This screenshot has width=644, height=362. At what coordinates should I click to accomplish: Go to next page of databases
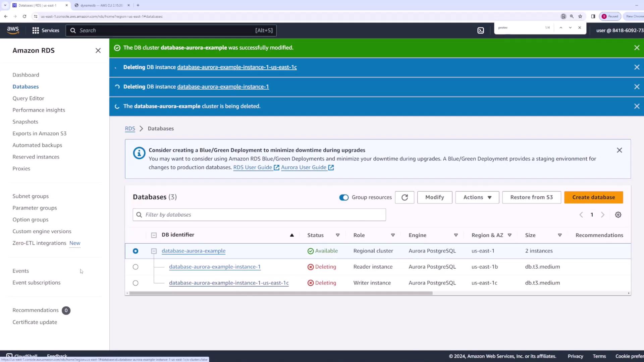[603, 215]
